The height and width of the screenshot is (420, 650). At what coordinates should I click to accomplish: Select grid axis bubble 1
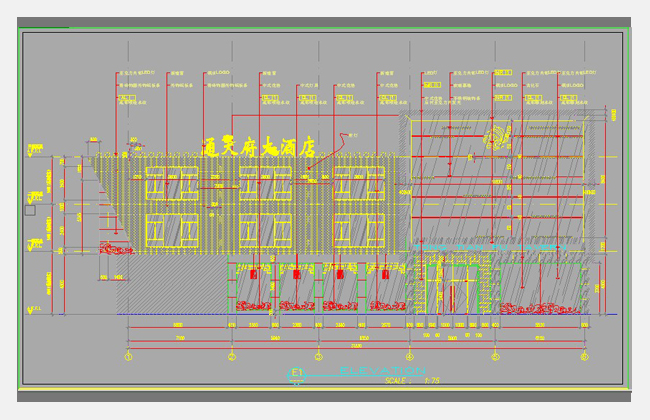click(129, 357)
